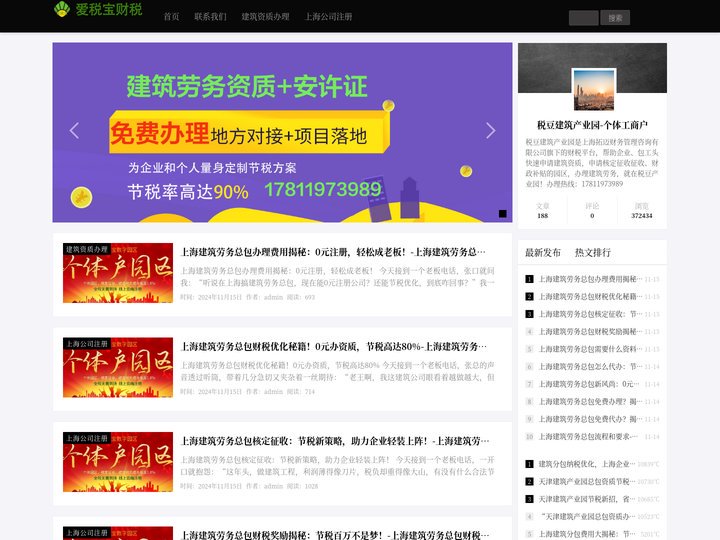Click the search input field in header

click(583, 18)
